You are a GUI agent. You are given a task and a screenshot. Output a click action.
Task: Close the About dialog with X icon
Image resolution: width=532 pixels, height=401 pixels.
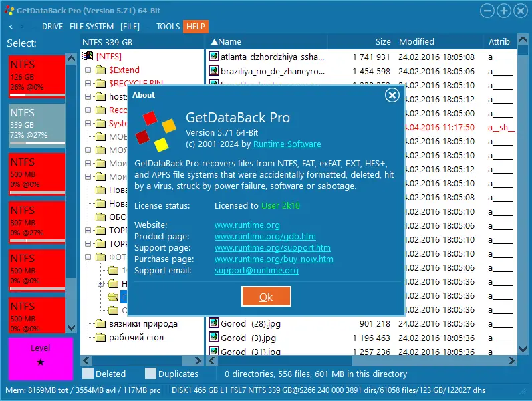coord(392,95)
